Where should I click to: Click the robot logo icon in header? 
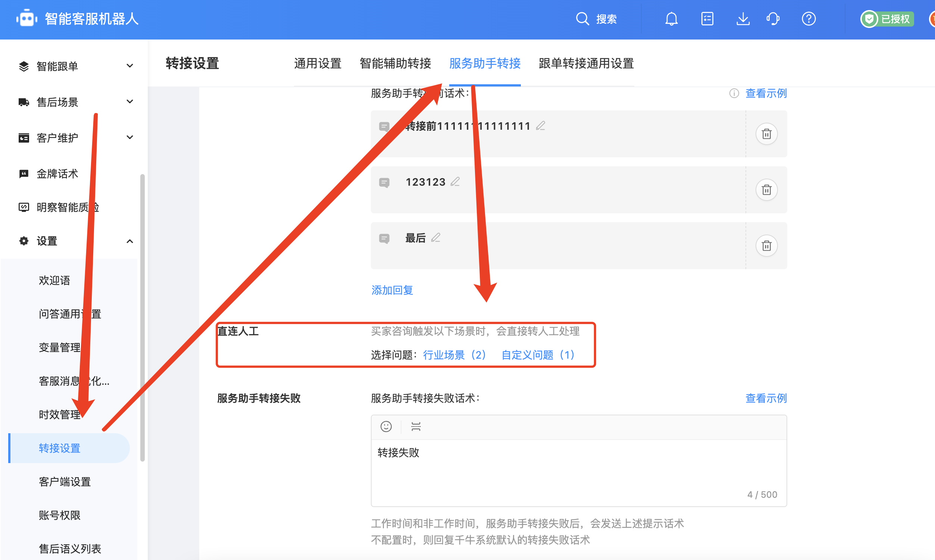26,18
